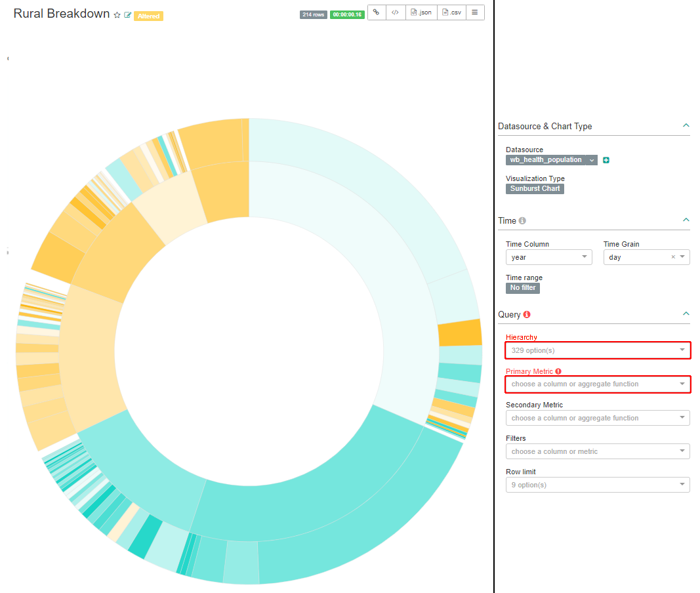
Task: Export the chart as .json
Action: point(421,12)
